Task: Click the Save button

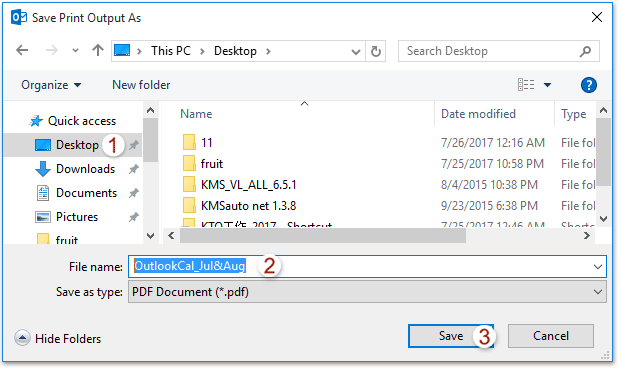Action: (x=451, y=336)
